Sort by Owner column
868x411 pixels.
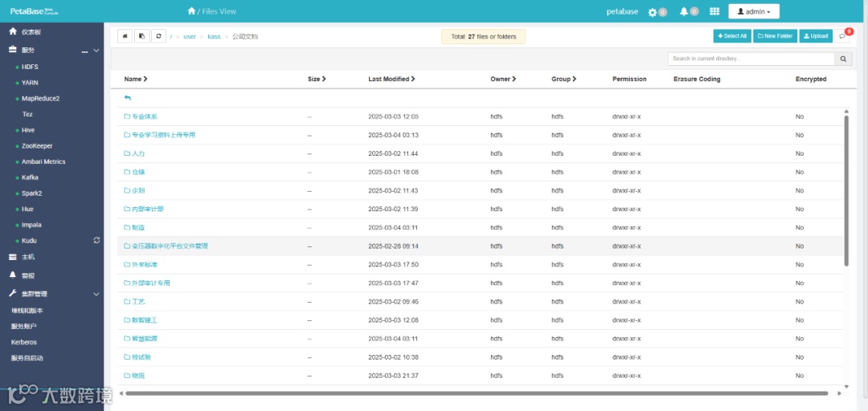point(503,79)
